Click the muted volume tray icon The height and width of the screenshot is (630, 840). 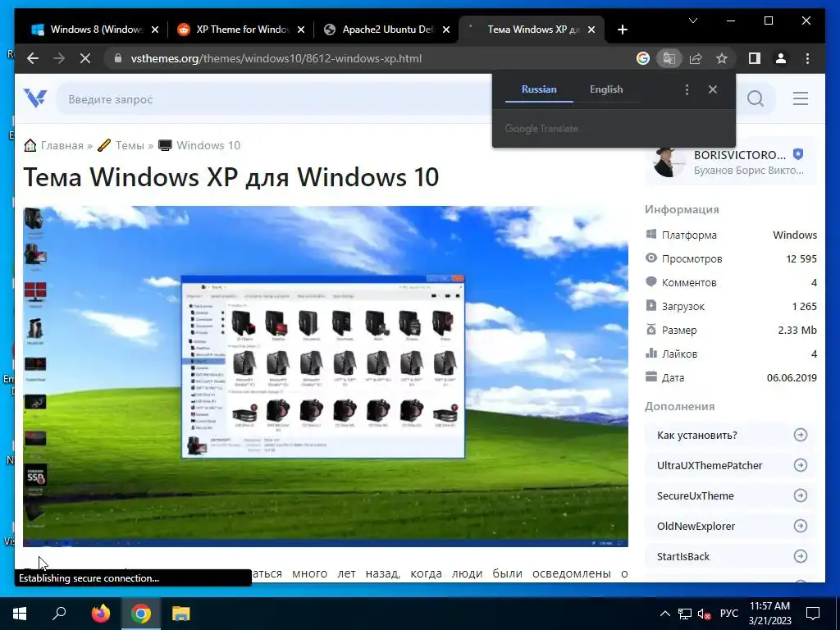704,614
